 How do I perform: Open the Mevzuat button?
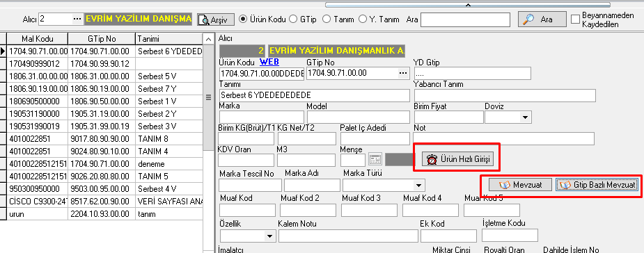point(521,185)
